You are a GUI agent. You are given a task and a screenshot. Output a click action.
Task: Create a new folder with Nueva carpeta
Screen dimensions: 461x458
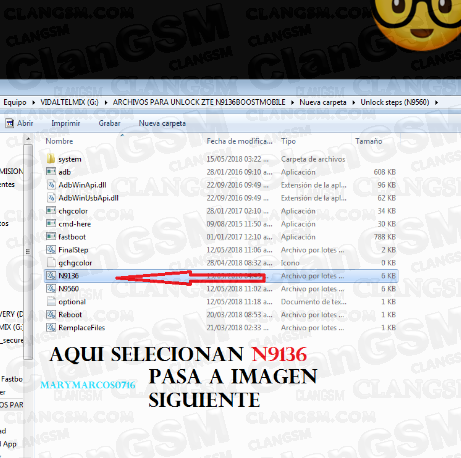162,123
